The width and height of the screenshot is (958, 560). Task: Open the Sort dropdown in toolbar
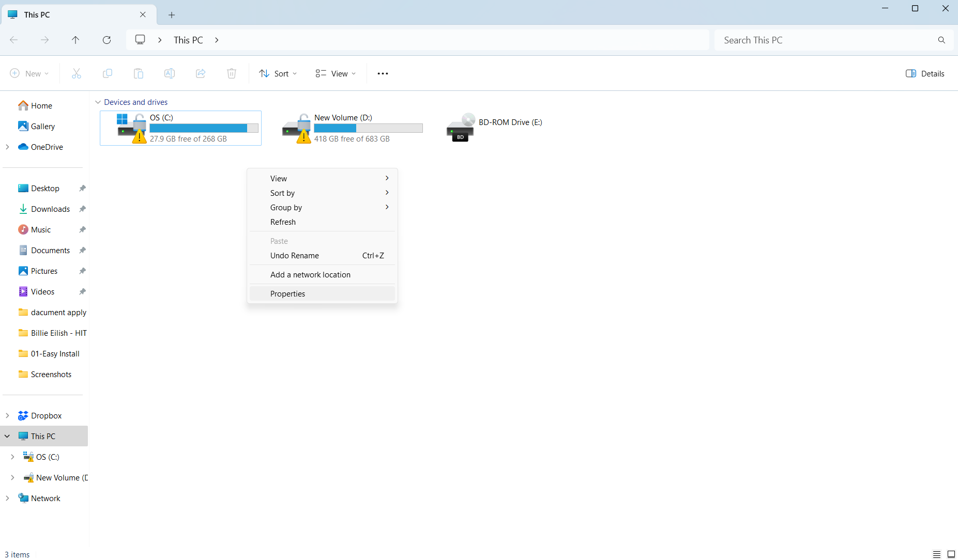pos(278,73)
